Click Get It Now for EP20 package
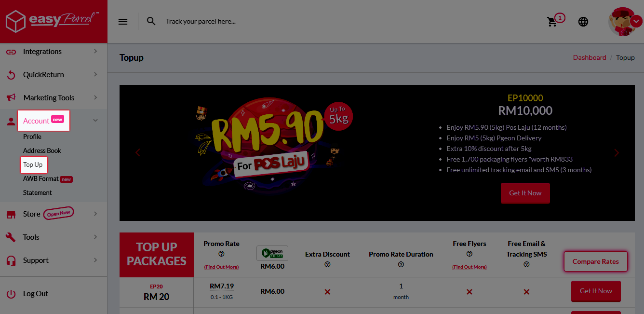644x314 pixels. click(596, 291)
